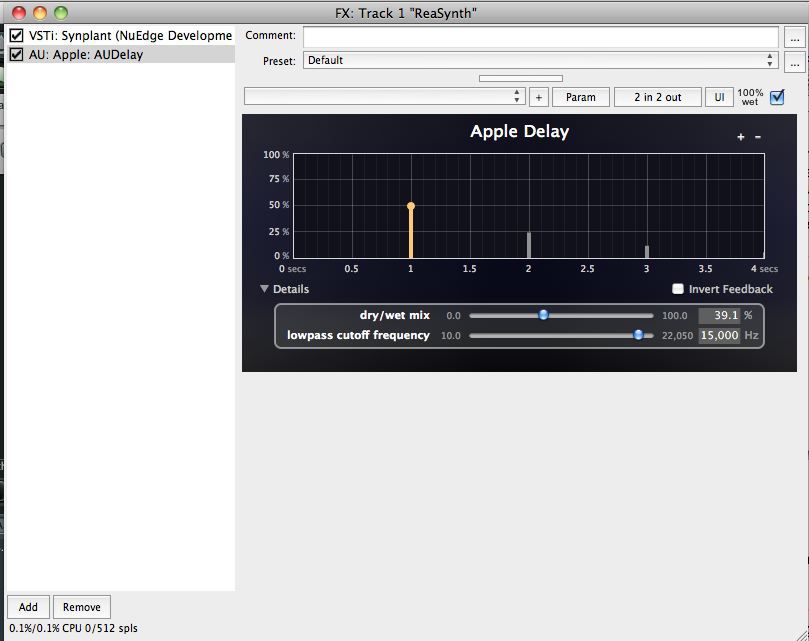Disable the AU Apple AUDelay checkbox
Screen dimensions: 809x641
click(17, 54)
